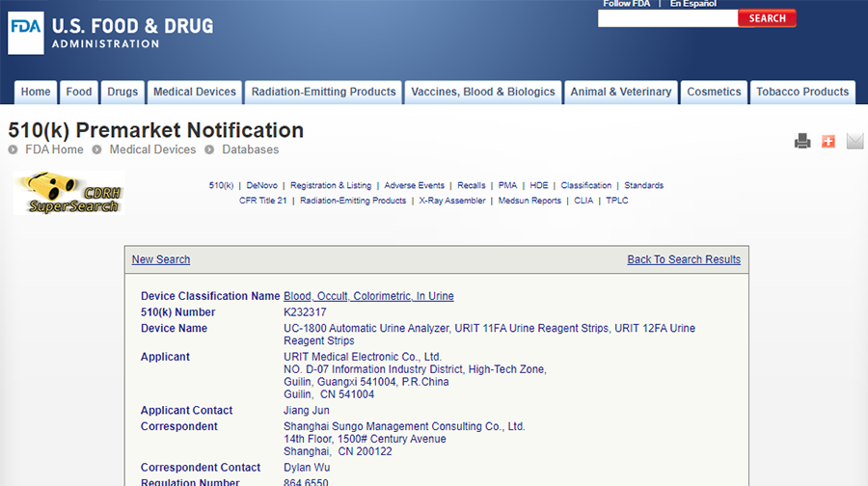Select the Vaccines, Blood & Biologics tab

coord(483,93)
